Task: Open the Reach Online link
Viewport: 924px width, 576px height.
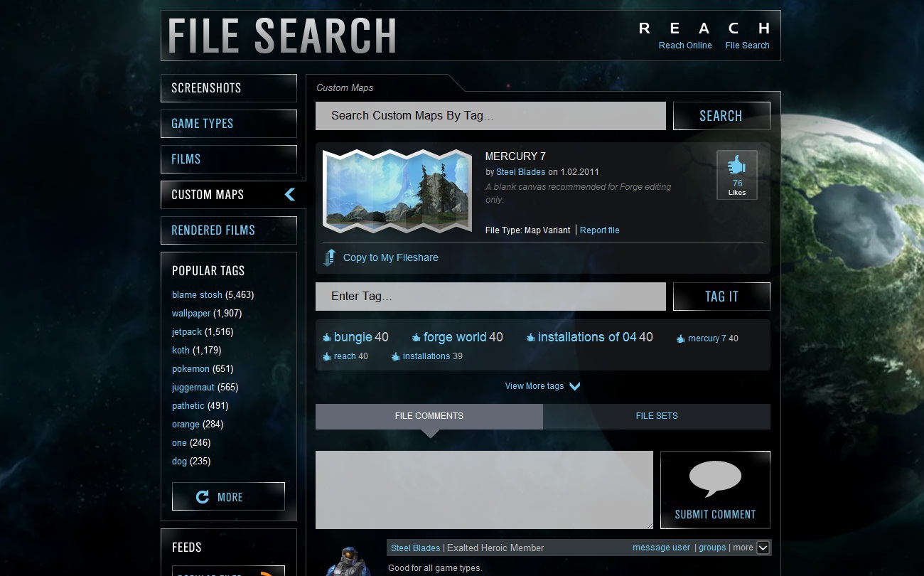Action: pos(685,46)
